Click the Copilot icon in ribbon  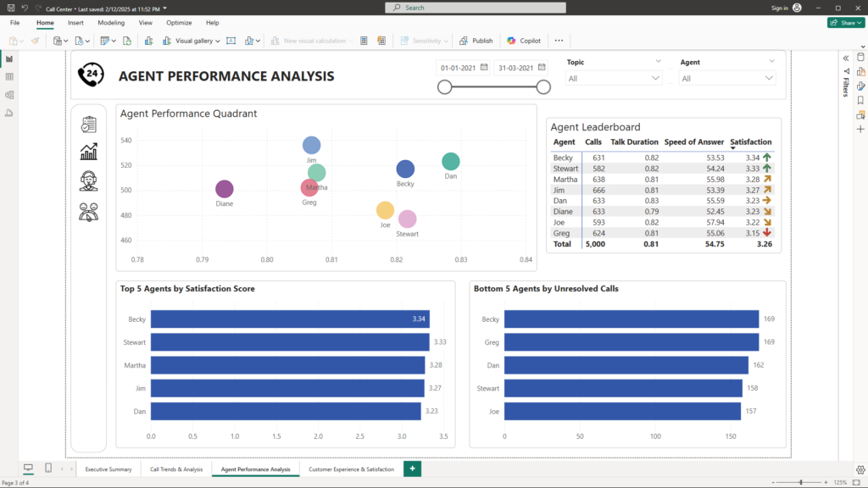tap(524, 41)
